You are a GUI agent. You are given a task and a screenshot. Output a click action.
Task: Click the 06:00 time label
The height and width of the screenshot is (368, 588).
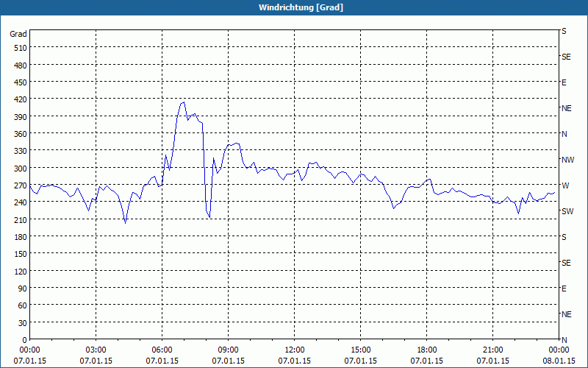(x=162, y=350)
